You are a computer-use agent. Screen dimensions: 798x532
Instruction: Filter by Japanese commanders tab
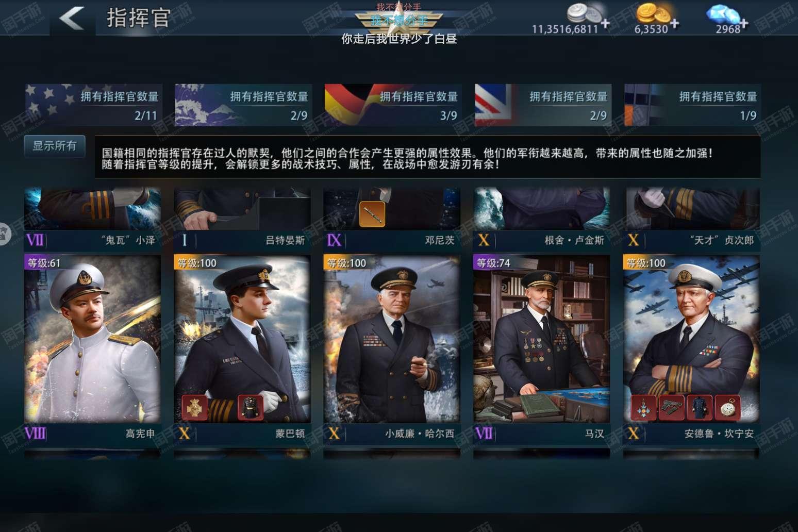coord(243,105)
